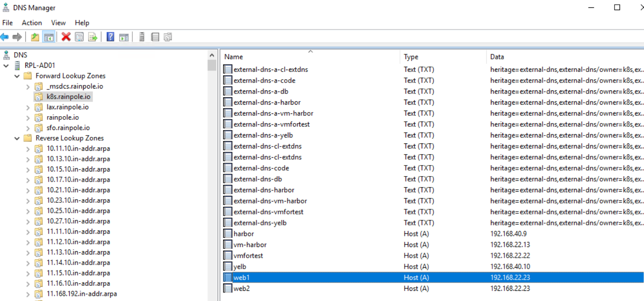
Task: Click the New Server toolbar icon
Action: [x=142, y=37]
